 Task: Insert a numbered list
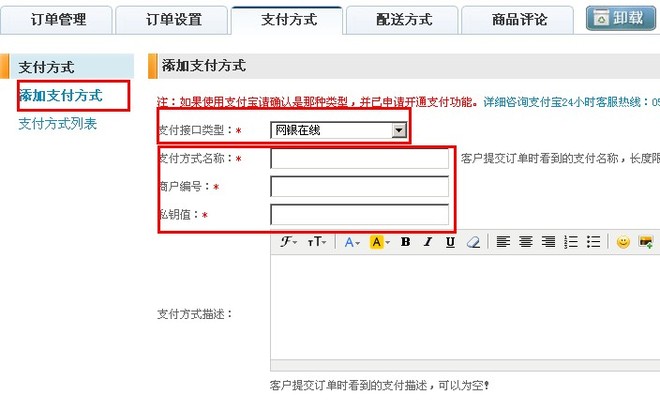coord(571,242)
